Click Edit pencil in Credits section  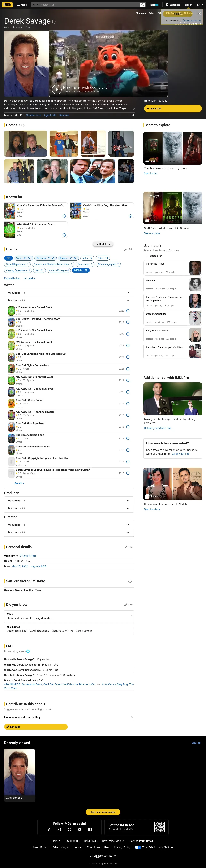click(x=128, y=249)
